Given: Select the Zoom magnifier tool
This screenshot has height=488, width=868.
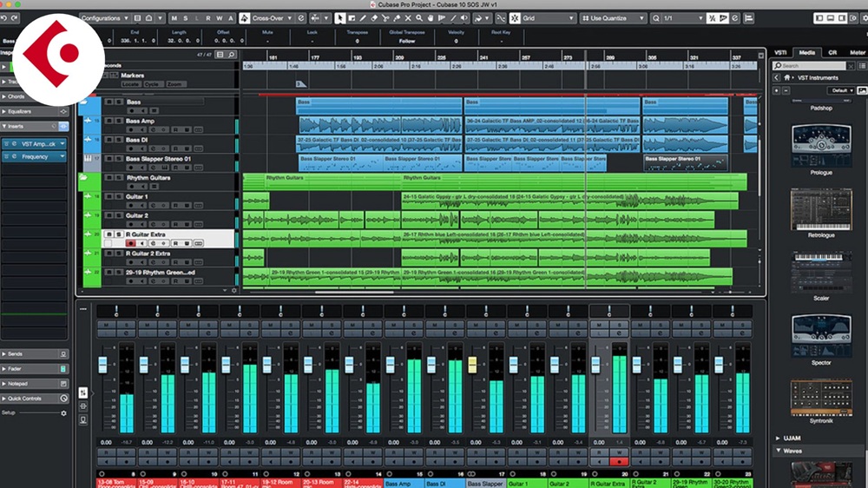Looking at the screenshot, I should [x=419, y=18].
